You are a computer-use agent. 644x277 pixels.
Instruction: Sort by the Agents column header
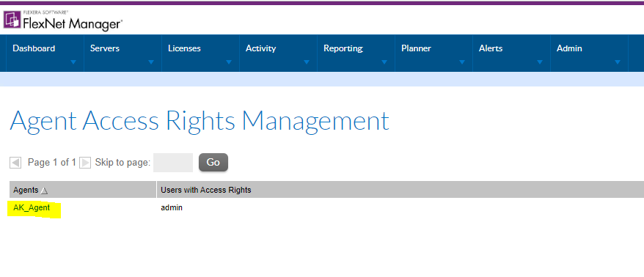(83, 190)
